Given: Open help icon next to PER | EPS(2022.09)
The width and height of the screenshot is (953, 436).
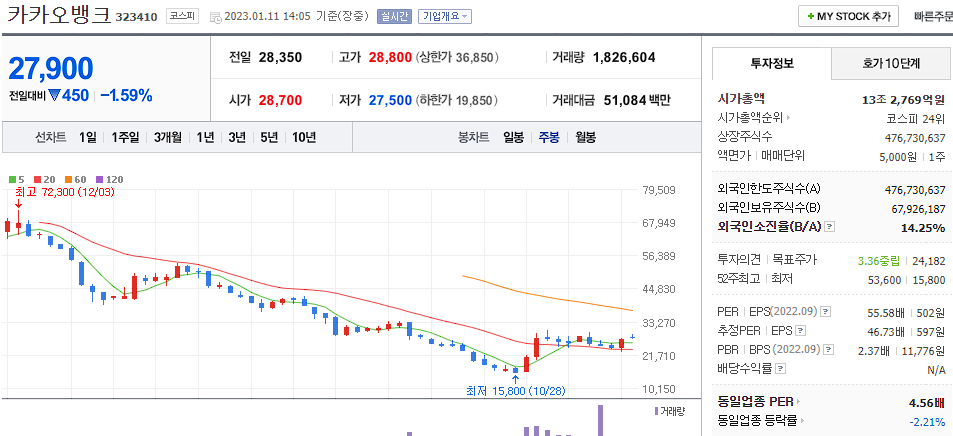Looking at the screenshot, I should coord(825,312).
